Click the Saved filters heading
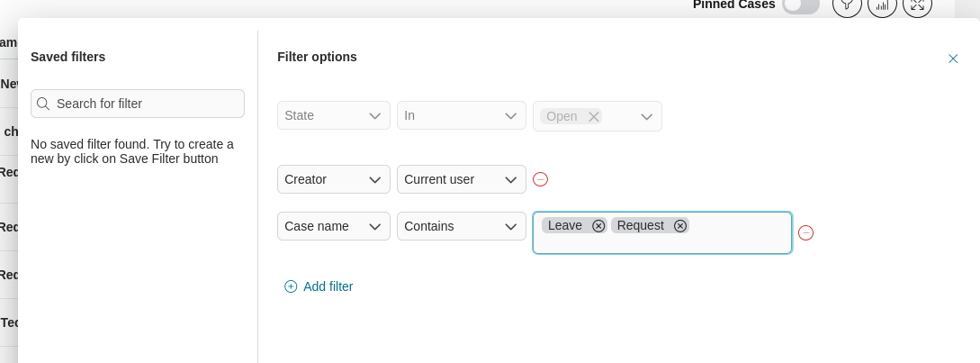Viewport: 980px width, 363px height. pos(68,57)
